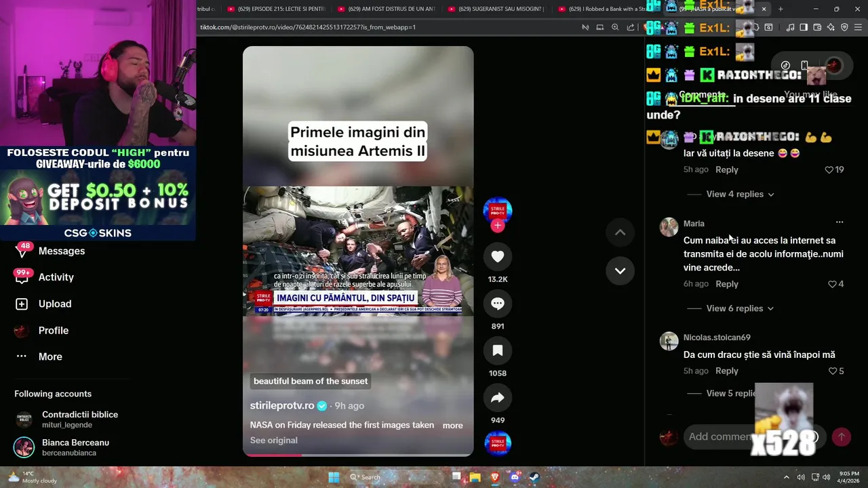Post the comment with the red arrow button

(842, 436)
